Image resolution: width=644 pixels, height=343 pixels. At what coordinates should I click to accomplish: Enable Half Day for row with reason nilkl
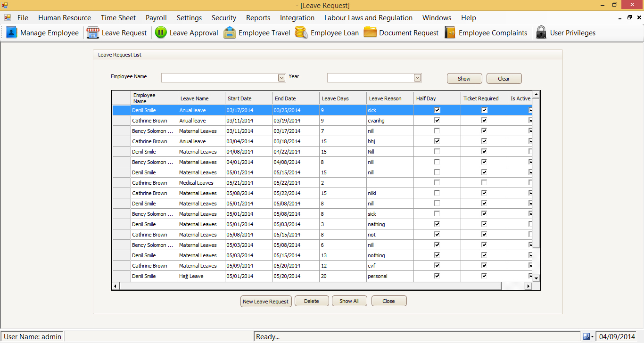tap(437, 193)
